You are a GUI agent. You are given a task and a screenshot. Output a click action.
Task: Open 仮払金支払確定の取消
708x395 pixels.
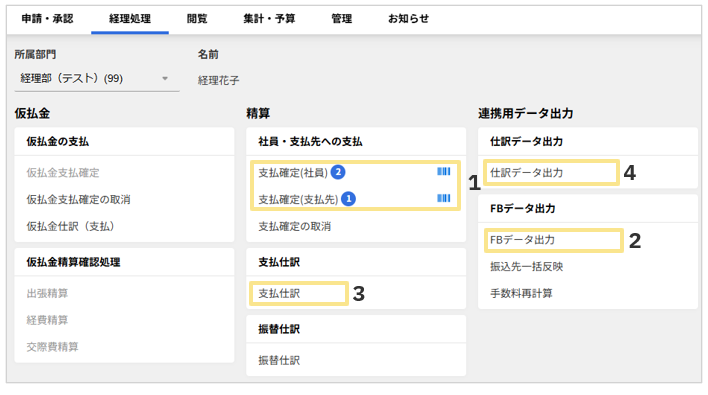[x=79, y=200]
